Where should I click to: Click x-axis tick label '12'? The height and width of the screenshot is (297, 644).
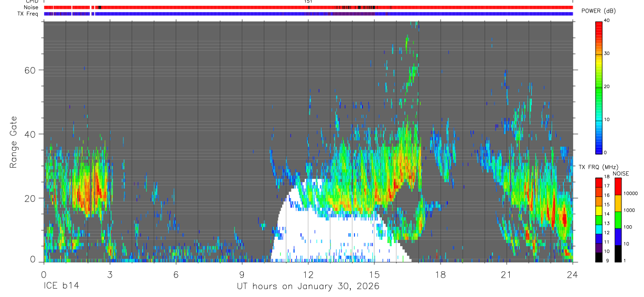point(308,274)
